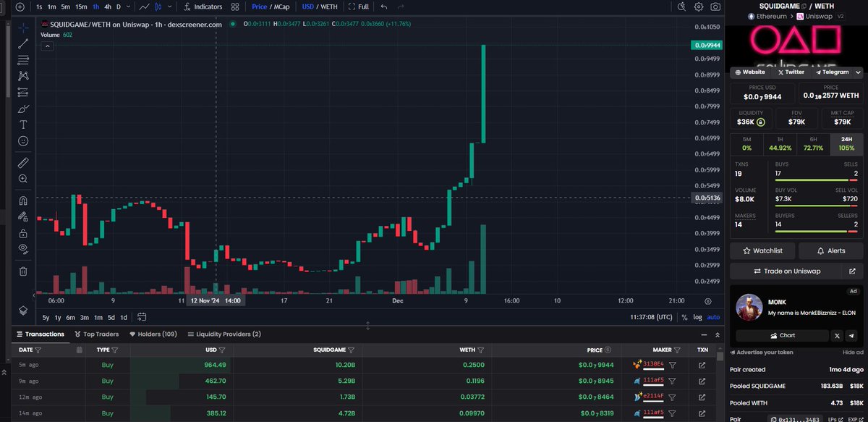Add a symbol with the plus icon
The height and width of the screenshot is (422, 868).
click(20, 7)
